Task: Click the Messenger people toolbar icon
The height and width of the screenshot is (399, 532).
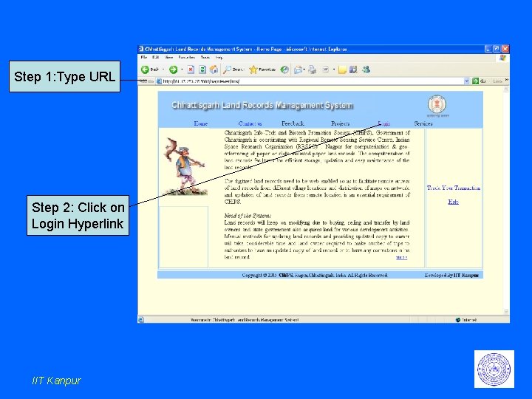Action: pos(366,69)
